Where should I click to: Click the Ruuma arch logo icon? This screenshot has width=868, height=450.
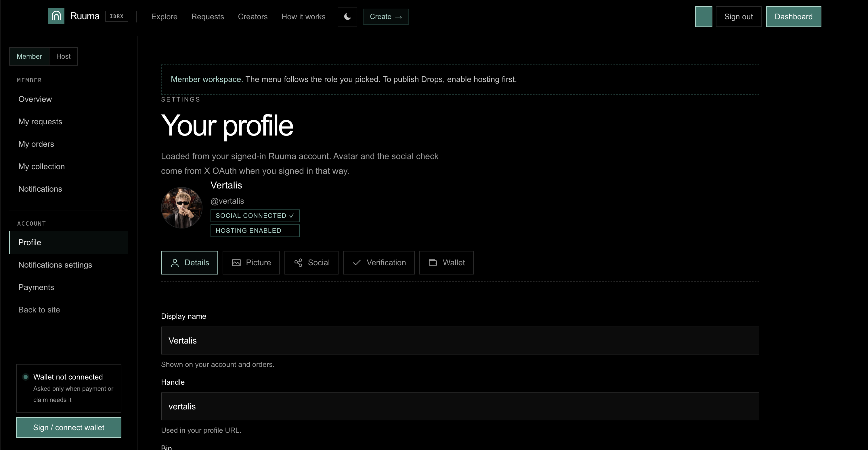point(56,16)
